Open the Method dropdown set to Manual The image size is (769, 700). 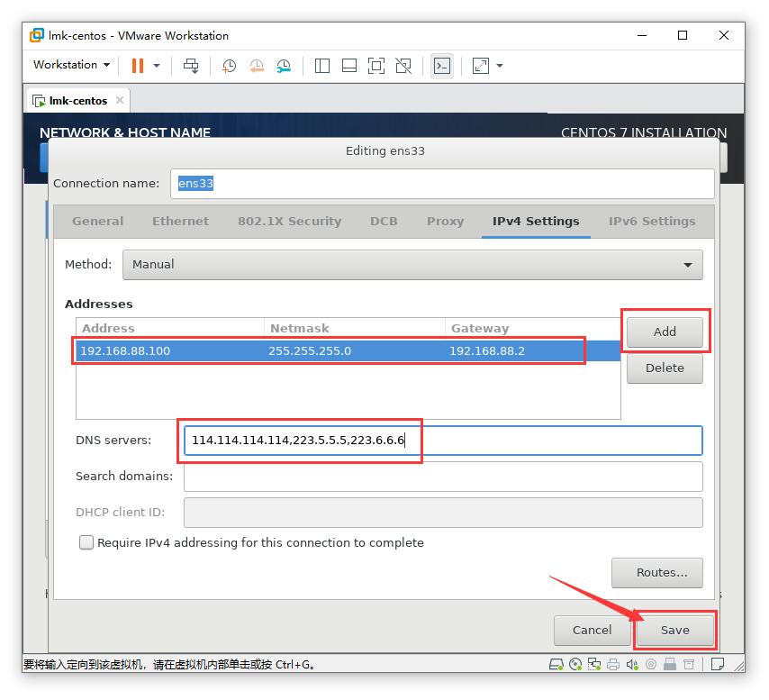pyautogui.click(x=412, y=265)
